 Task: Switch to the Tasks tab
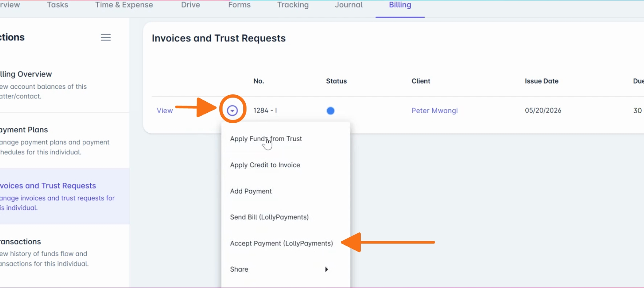pos(58,5)
